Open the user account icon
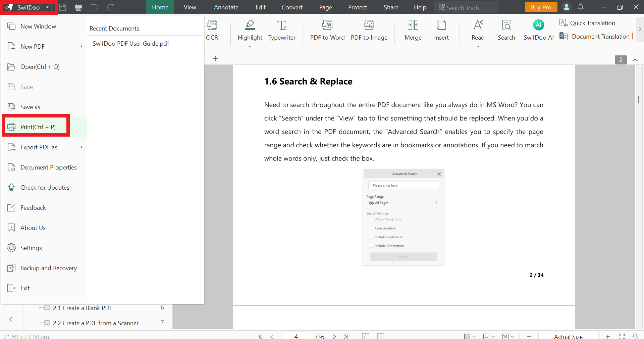The height and width of the screenshot is (339, 644). [566, 7]
